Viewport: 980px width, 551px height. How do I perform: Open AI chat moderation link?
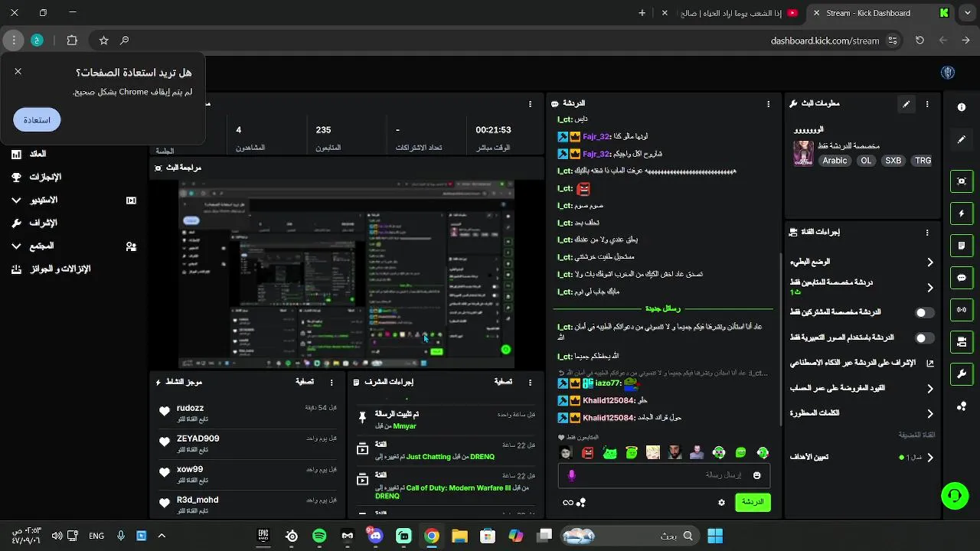click(862, 364)
